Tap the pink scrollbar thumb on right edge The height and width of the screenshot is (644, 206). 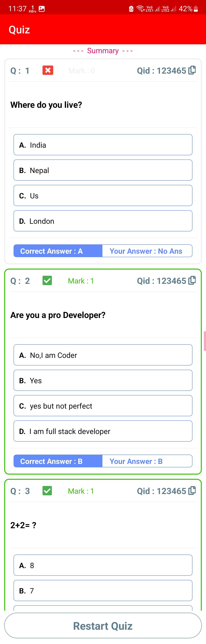pos(205,341)
